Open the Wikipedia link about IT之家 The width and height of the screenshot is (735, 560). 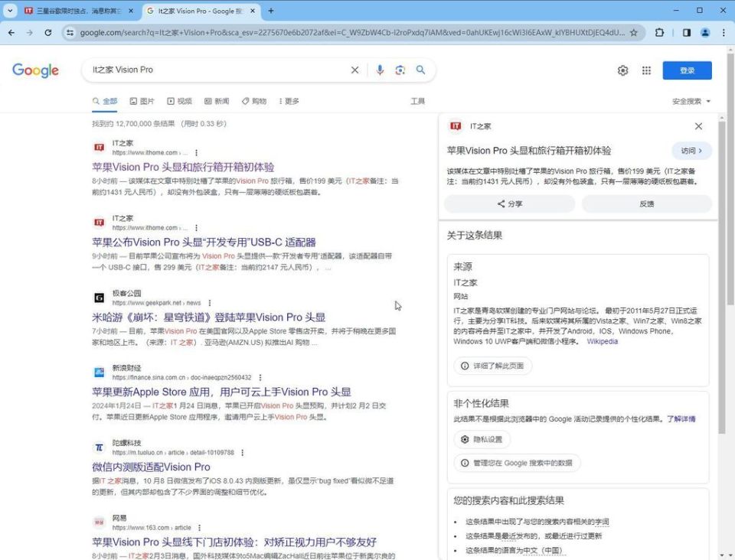point(602,341)
